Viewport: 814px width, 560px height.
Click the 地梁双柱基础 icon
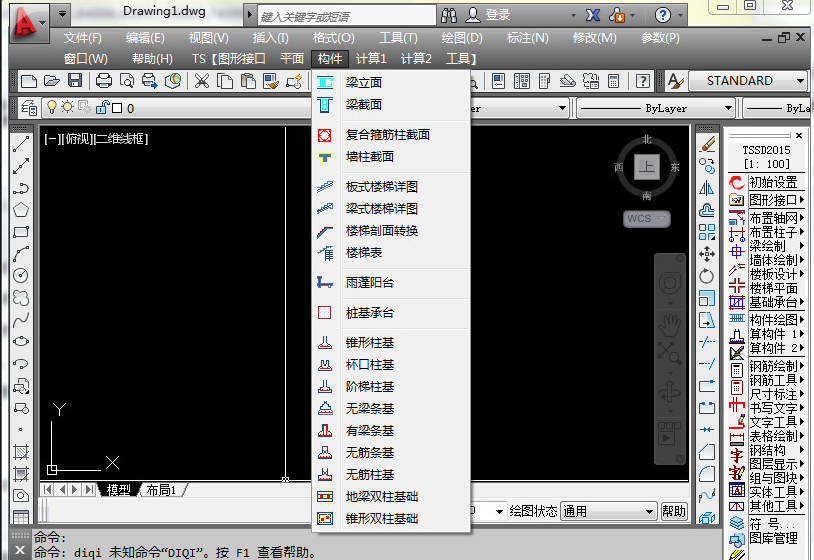pos(325,497)
